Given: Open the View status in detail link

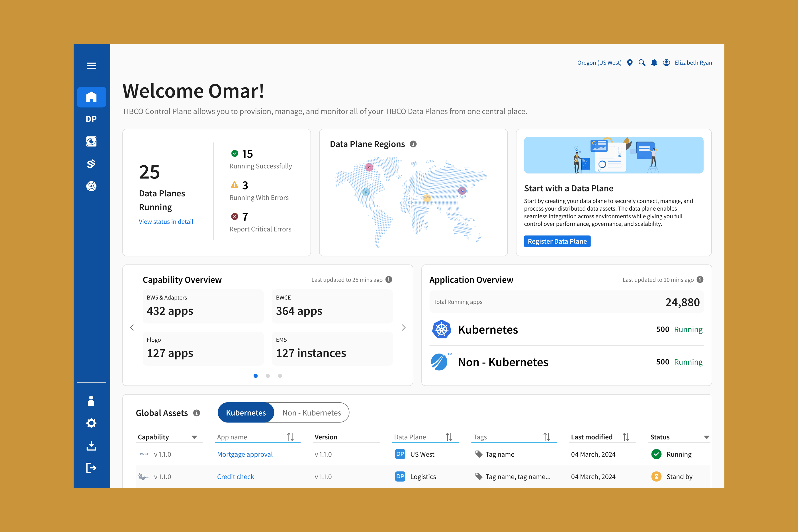Looking at the screenshot, I should [x=166, y=221].
